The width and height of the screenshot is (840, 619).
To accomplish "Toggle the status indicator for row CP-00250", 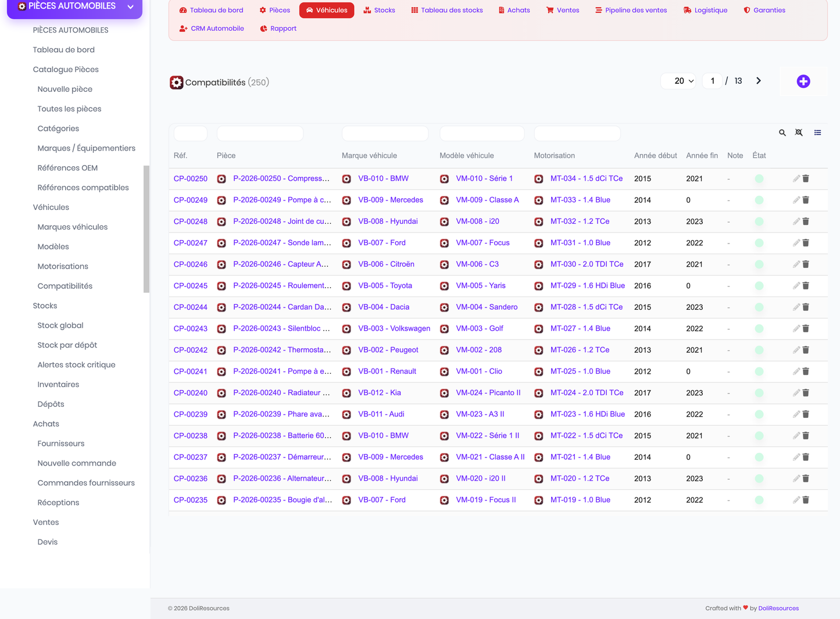I will tap(759, 179).
